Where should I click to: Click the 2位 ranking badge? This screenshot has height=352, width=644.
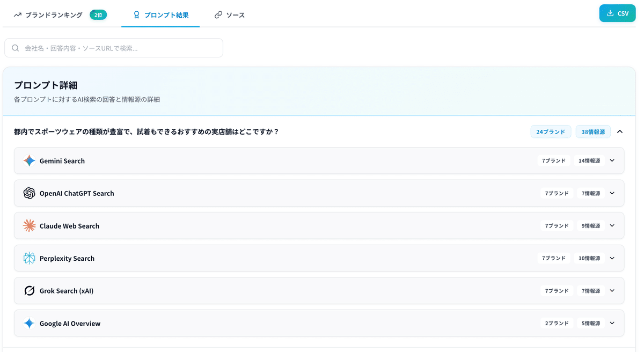click(x=98, y=16)
